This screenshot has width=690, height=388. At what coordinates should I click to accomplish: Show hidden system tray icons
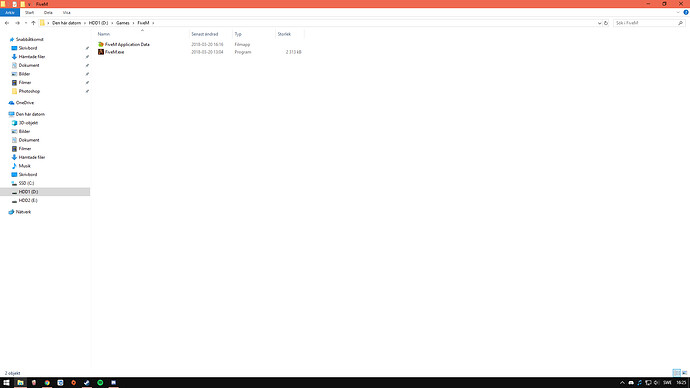[622, 383]
